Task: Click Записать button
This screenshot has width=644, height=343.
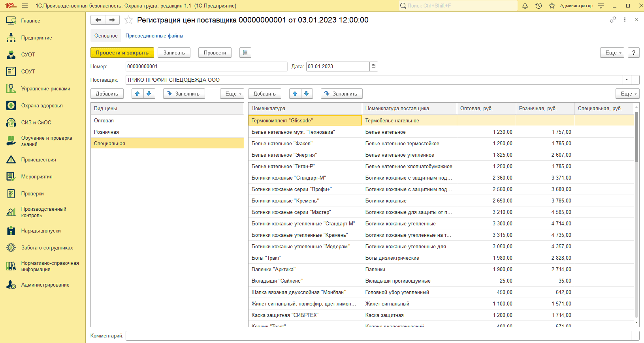Action: 174,52
